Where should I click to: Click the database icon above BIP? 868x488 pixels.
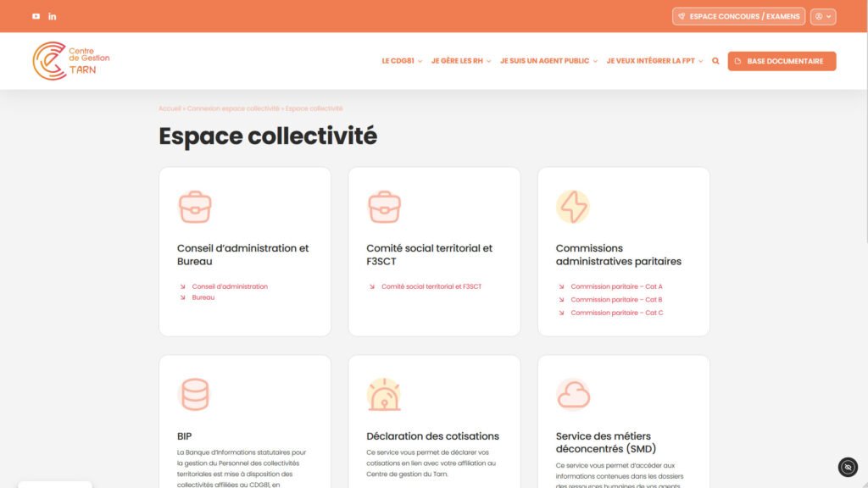[x=194, y=394]
